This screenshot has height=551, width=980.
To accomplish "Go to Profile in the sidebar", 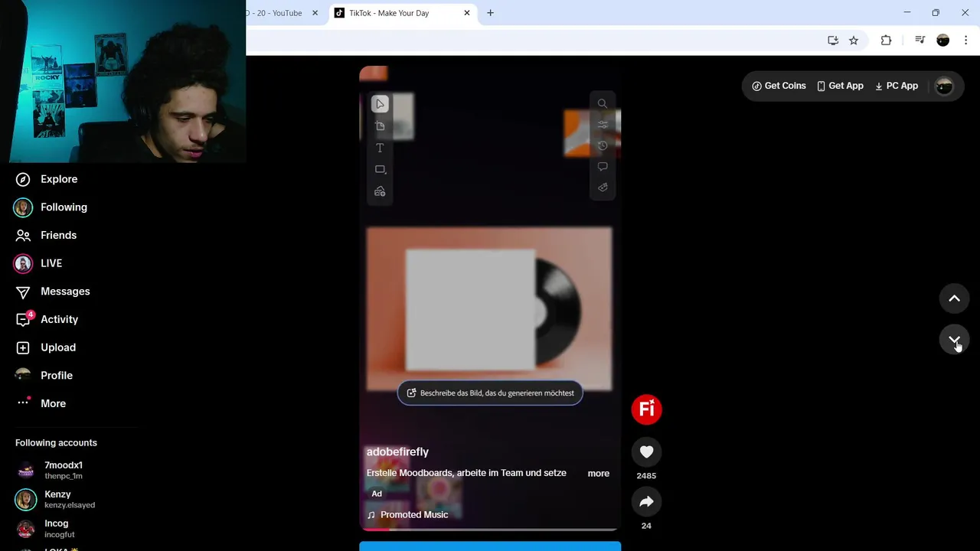I will point(57,376).
